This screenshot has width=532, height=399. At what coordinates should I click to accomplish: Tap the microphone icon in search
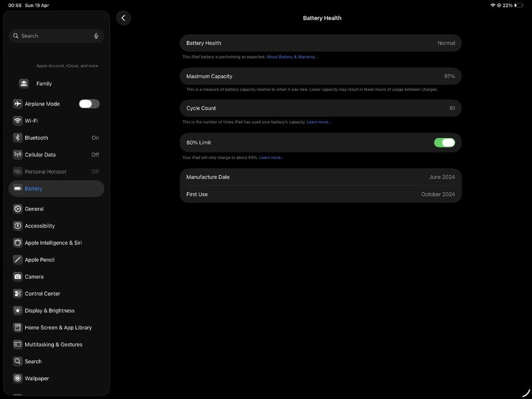(96, 36)
